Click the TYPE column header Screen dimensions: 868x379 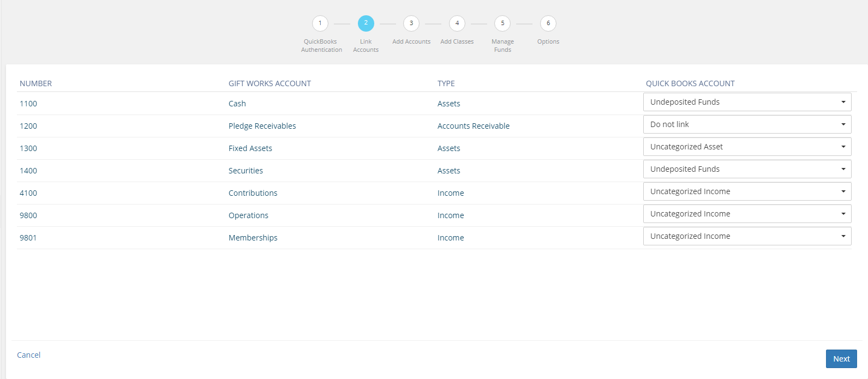[446, 83]
